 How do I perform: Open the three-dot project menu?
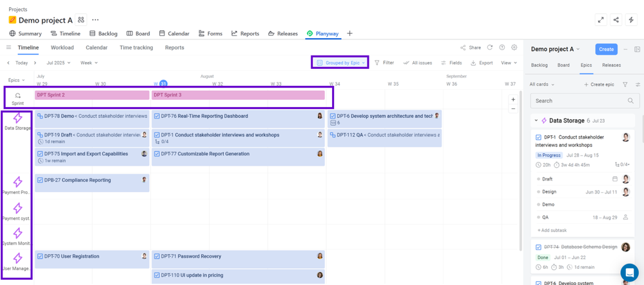pyautogui.click(x=95, y=20)
